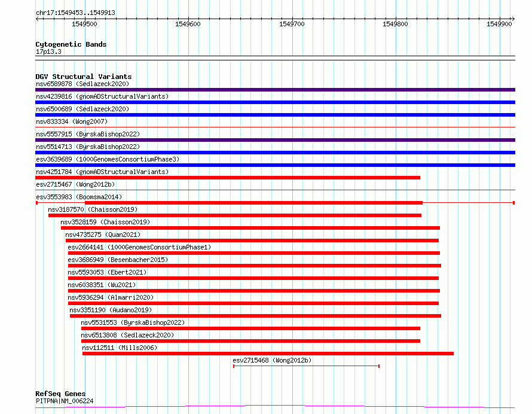Open nsv5936294 (Almarri2020) label
The width and height of the screenshot is (532, 414).
point(111,297)
